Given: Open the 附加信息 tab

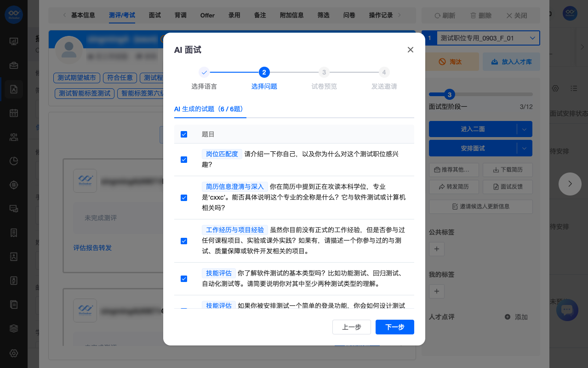Looking at the screenshot, I should (292, 15).
